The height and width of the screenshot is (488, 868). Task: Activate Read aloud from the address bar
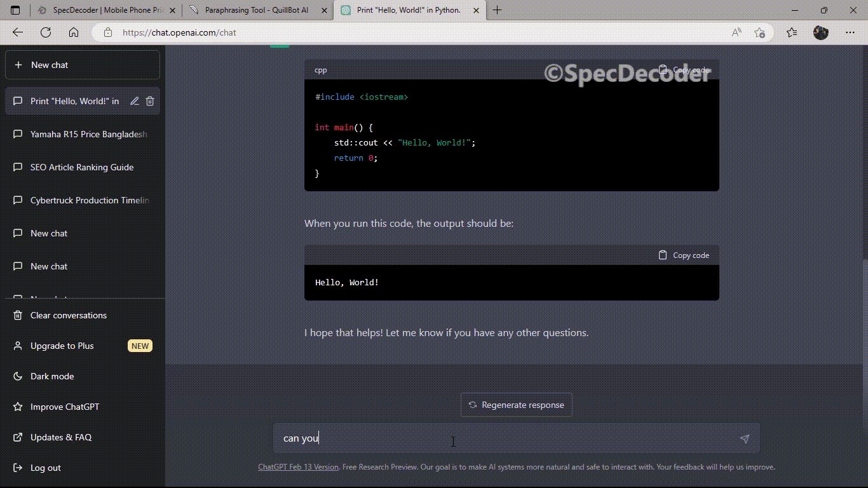pyautogui.click(x=735, y=32)
